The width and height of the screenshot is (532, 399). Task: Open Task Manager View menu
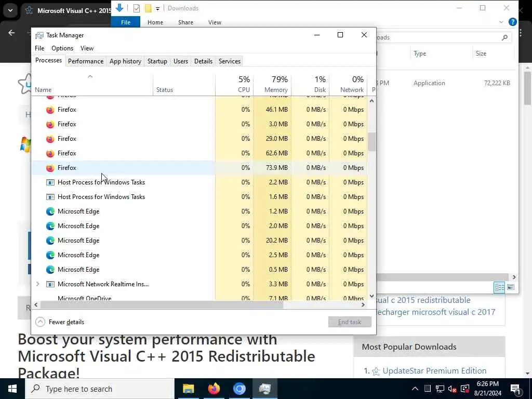coord(87,48)
